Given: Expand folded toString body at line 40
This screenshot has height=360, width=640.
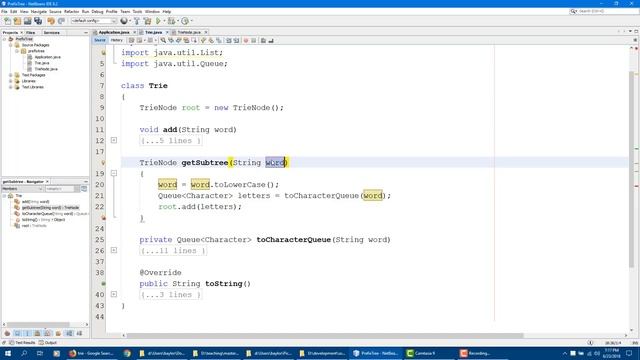Looking at the screenshot, I should (114, 294).
